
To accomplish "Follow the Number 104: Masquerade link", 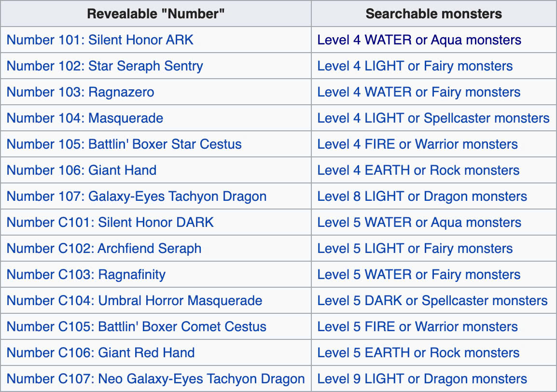I will pyautogui.click(x=85, y=118).
